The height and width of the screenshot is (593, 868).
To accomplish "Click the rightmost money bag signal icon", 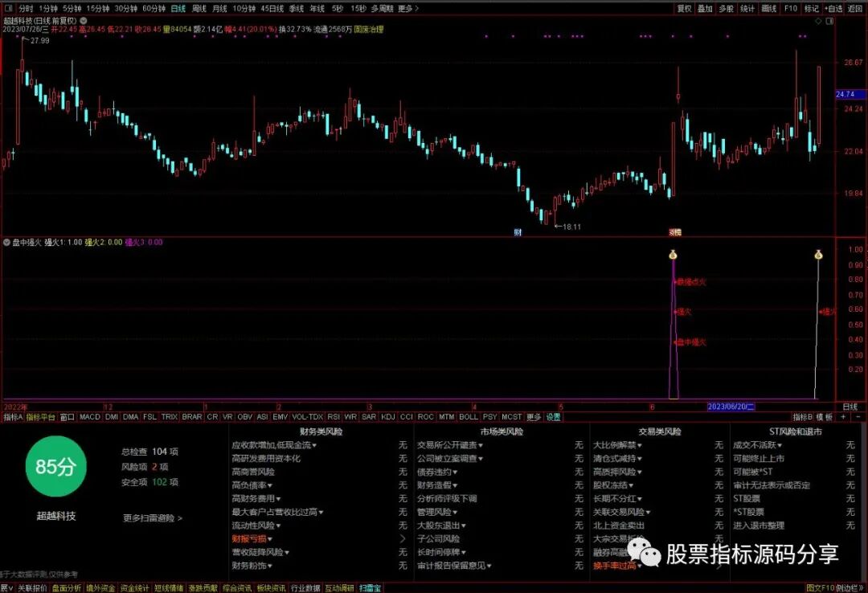I will point(819,256).
